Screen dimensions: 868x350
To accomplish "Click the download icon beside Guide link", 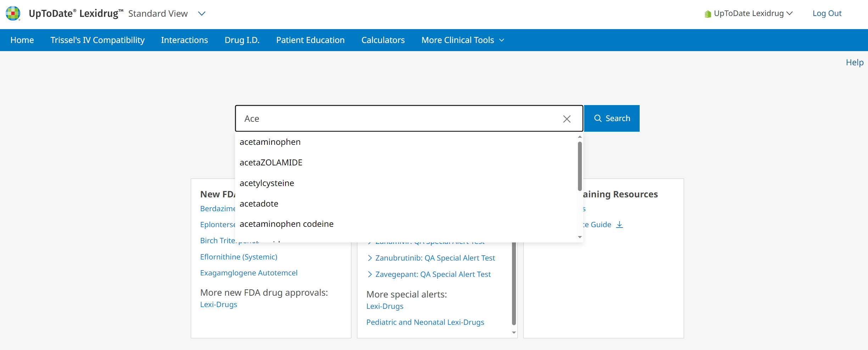I will point(619,225).
